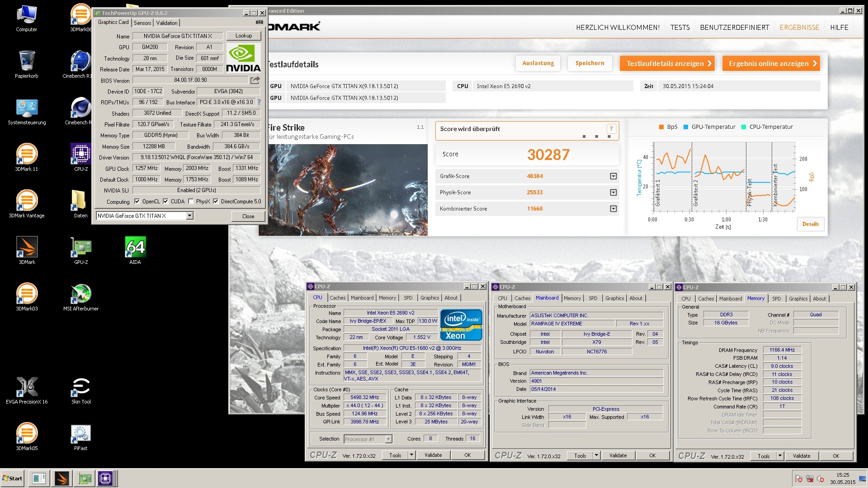Open the CPU-Z desktop shortcut
Image resolution: width=868 pixels, height=488 pixels.
pyautogui.click(x=81, y=157)
